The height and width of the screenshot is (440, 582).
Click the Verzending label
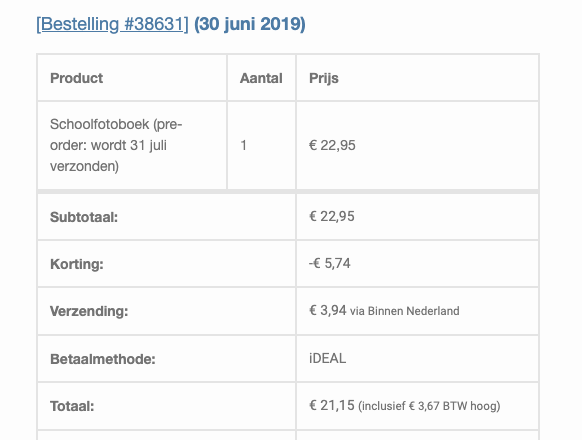89,311
